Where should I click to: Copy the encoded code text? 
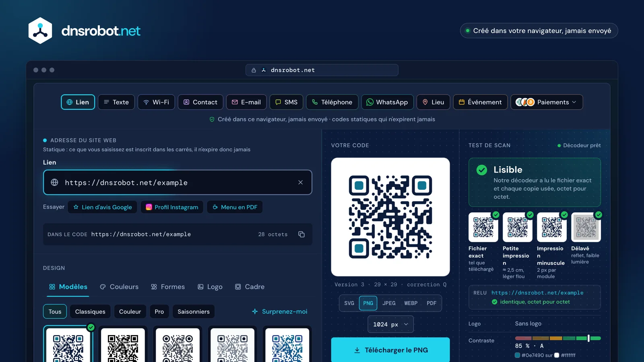pyautogui.click(x=301, y=234)
